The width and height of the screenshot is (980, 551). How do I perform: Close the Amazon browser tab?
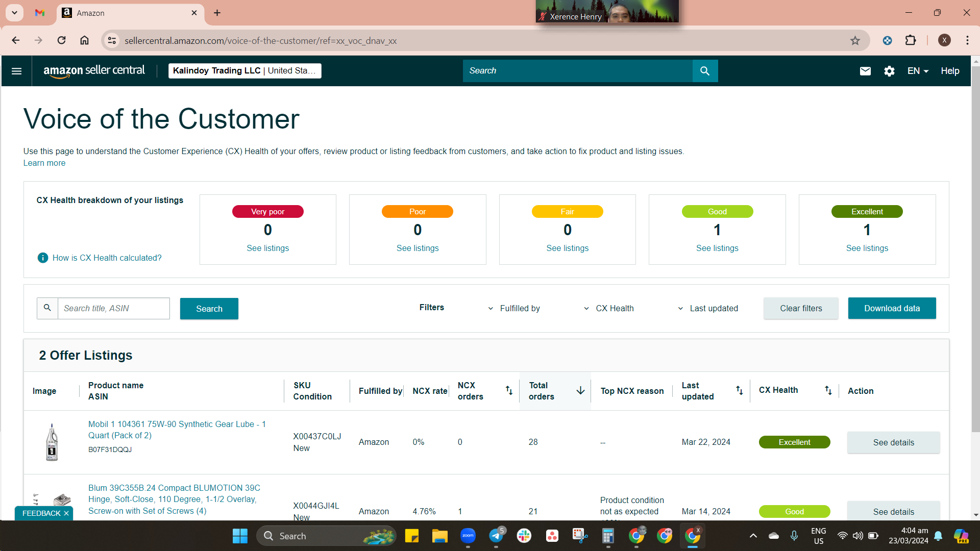click(194, 13)
